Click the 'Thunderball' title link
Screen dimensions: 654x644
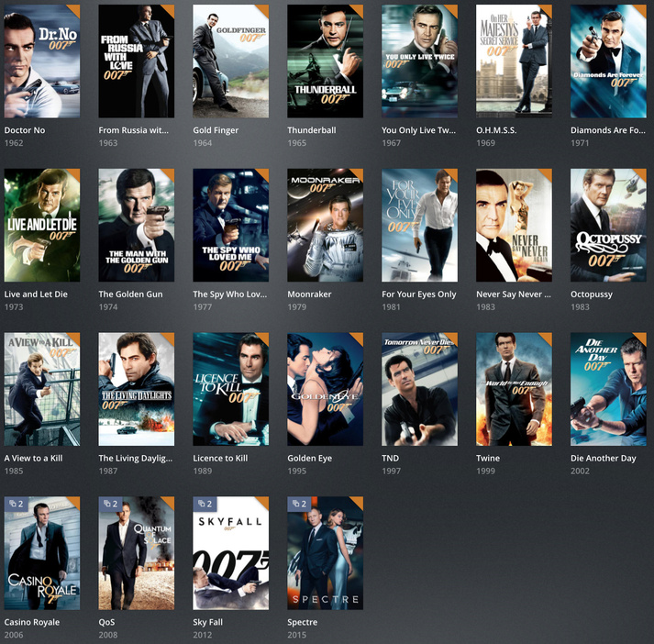(x=312, y=130)
